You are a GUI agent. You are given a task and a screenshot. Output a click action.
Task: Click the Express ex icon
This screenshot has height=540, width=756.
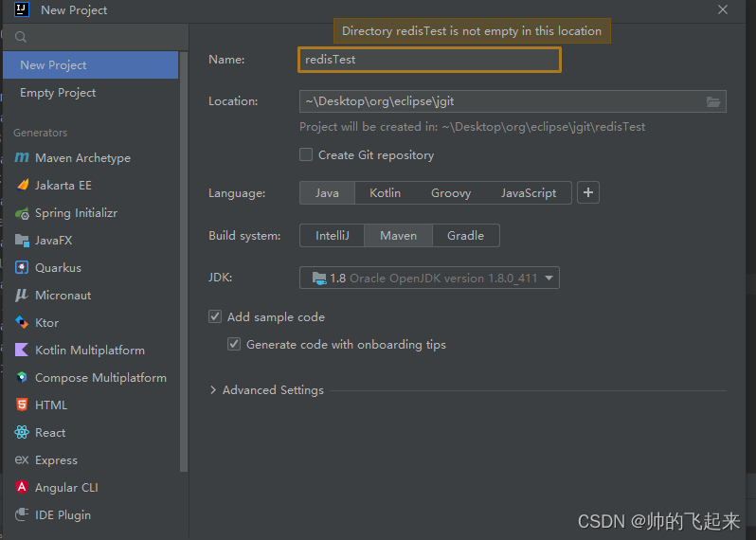pyautogui.click(x=22, y=460)
